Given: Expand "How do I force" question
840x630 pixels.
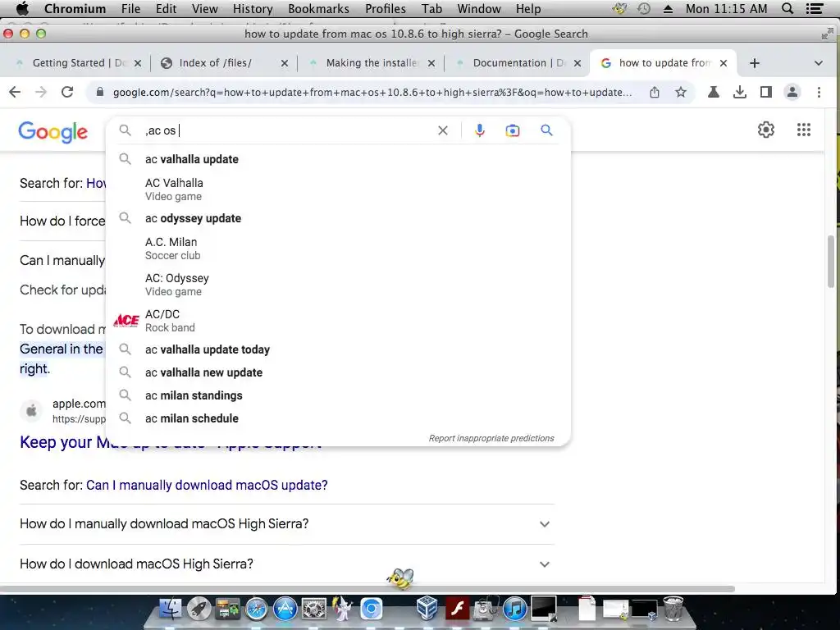Looking at the screenshot, I should coord(62,221).
